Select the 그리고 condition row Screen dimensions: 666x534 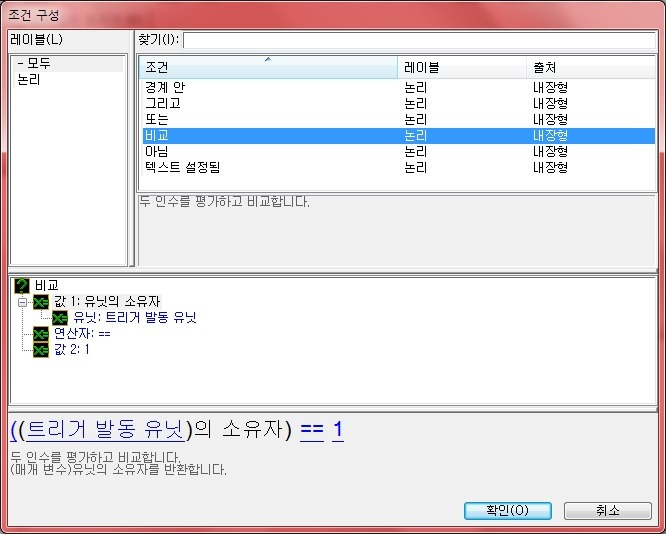[399, 103]
